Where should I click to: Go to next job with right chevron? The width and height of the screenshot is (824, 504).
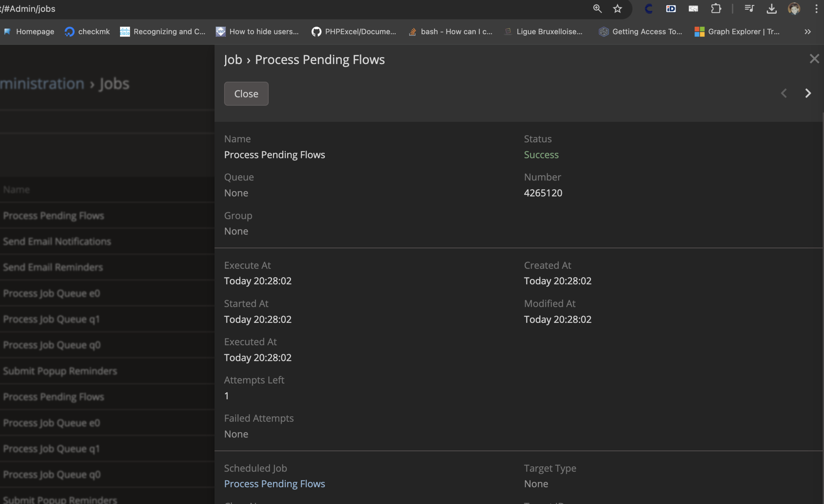(808, 93)
